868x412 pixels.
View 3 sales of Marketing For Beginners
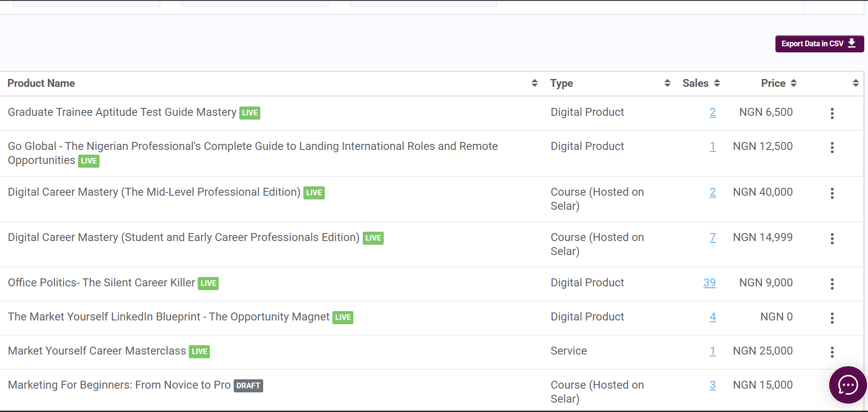pyautogui.click(x=713, y=385)
